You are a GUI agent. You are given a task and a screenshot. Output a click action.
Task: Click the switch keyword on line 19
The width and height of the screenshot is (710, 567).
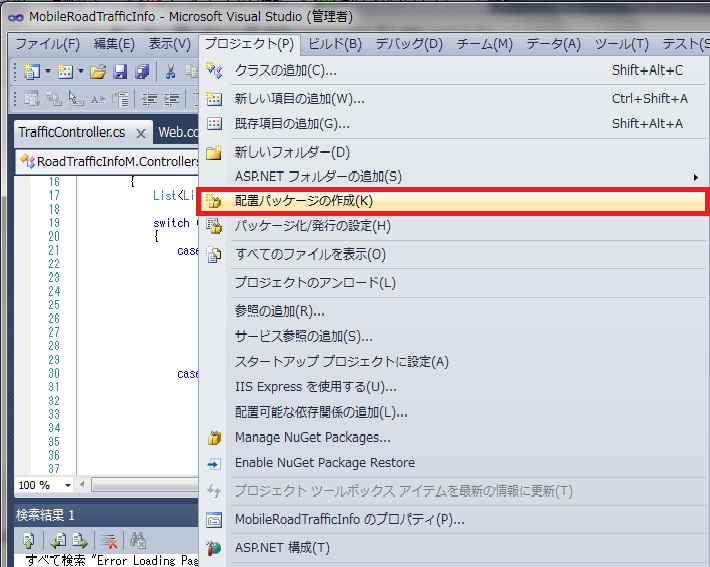pyautogui.click(x=171, y=223)
